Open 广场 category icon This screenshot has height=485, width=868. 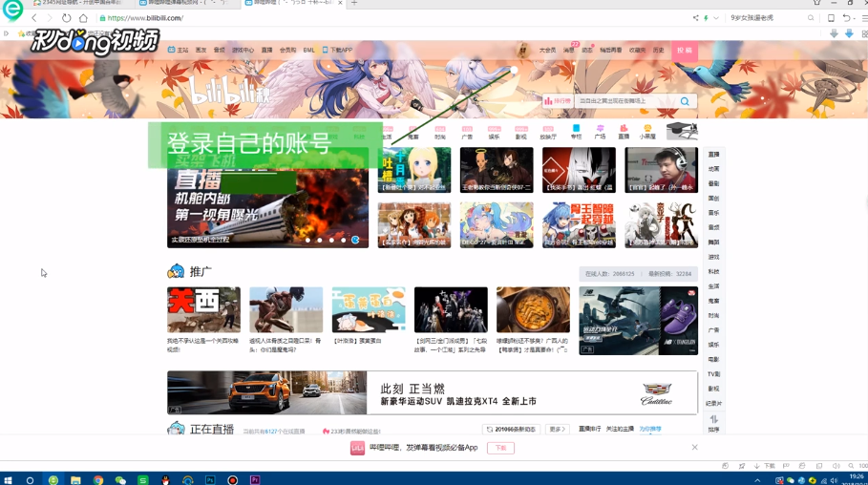(x=600, y=132)
